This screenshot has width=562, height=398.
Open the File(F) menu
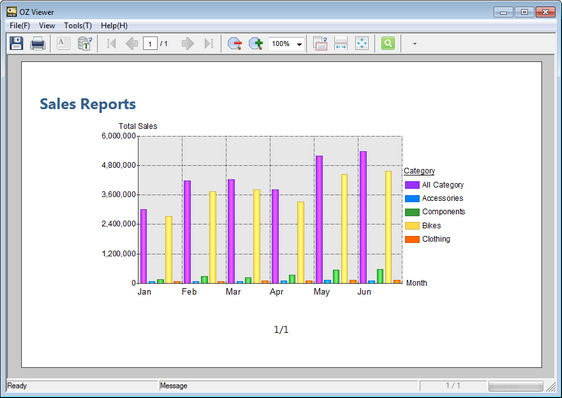pyautogui.click(x=20, y=25)
